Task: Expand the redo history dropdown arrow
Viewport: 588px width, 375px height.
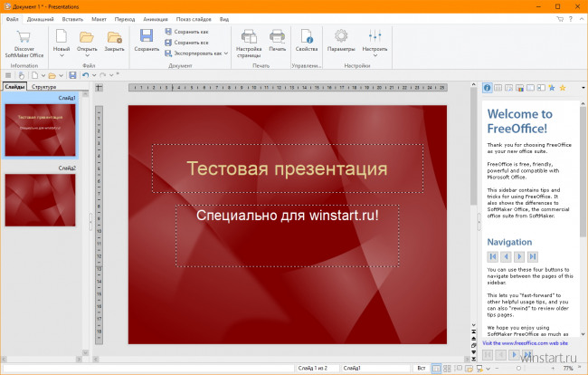Action: [111, 75]
